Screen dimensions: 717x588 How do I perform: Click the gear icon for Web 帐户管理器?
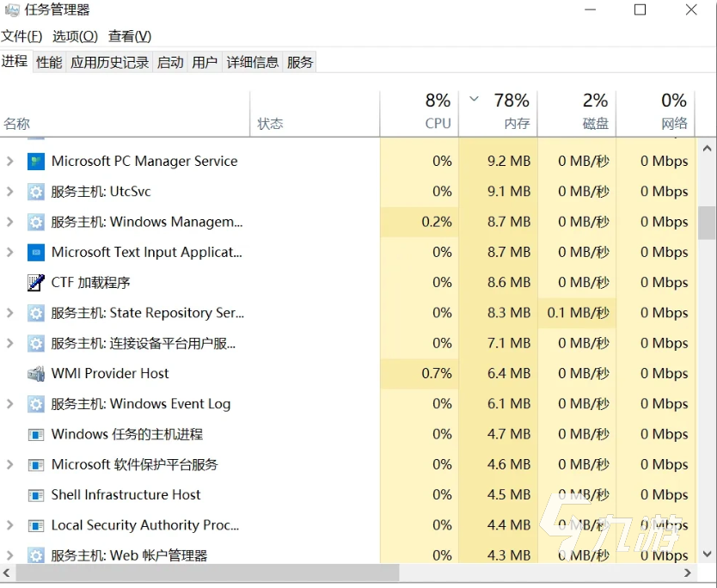(x=35, y=555)
